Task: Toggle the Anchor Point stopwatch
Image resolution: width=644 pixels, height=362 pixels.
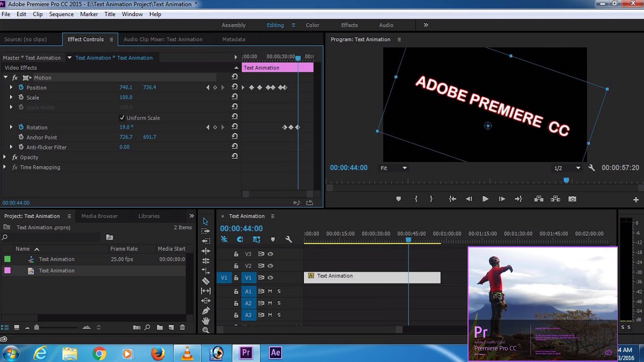Action: (21, 137)
